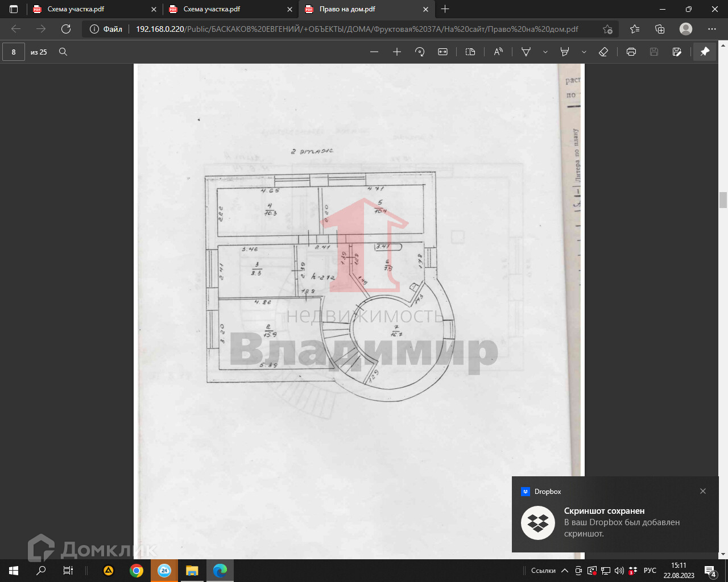Click the page number field

[14, 52]
